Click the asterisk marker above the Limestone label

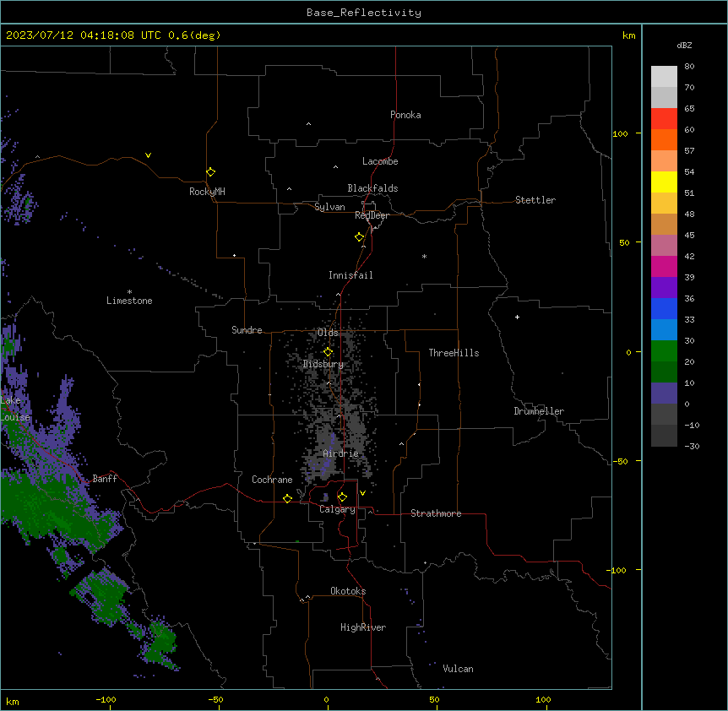[129, 292]
